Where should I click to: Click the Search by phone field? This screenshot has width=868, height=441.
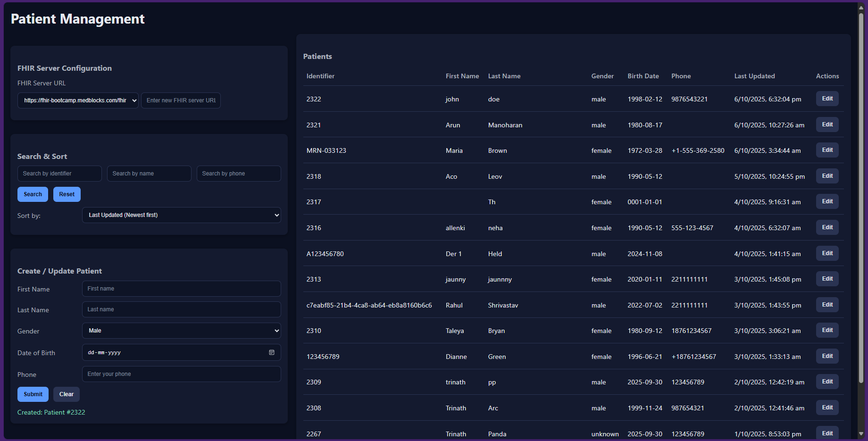pyautogui.click(x=239, y=173)
